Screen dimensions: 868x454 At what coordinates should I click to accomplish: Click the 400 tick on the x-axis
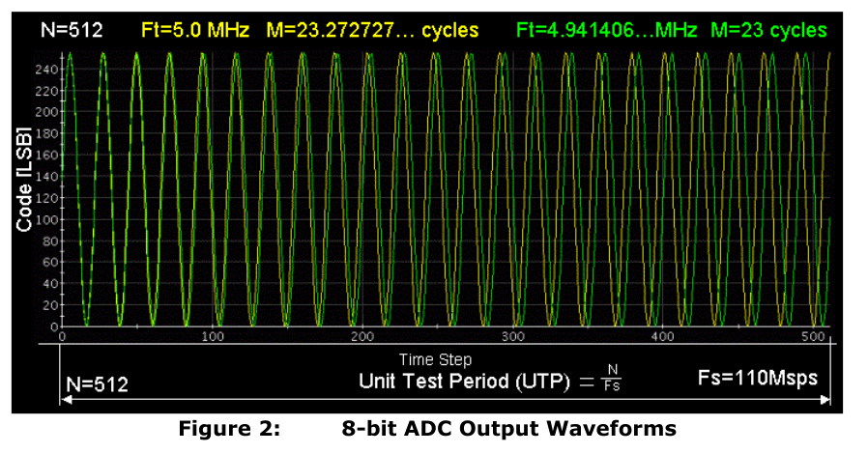(663, 338)
